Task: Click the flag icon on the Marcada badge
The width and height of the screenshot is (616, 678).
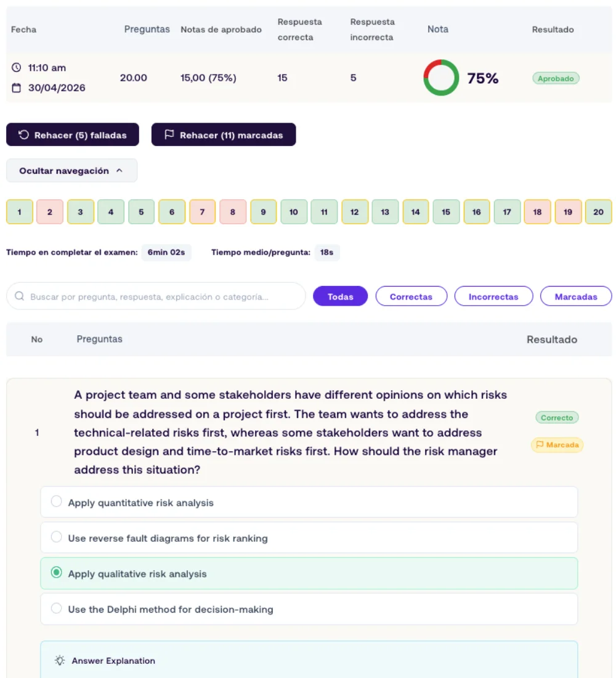Action: [x=540, y=444]
